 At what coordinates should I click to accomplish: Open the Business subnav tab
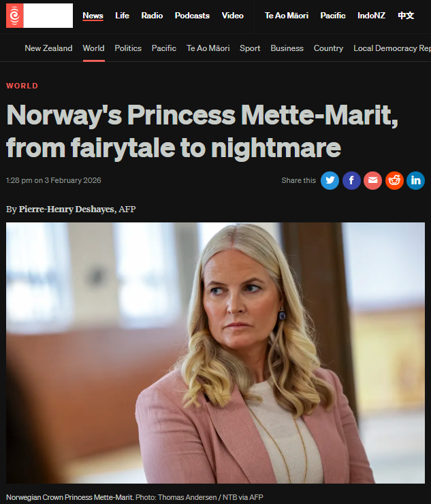click(287, 48)
